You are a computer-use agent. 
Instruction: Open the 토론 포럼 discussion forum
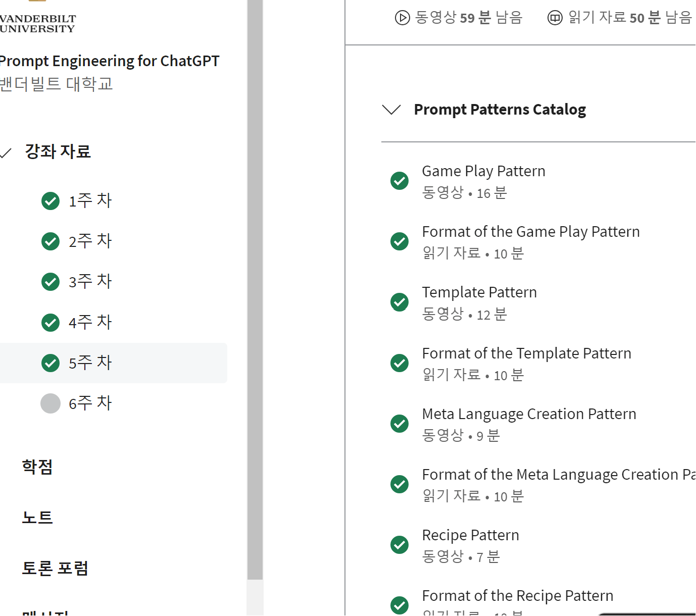coord(55,568)
